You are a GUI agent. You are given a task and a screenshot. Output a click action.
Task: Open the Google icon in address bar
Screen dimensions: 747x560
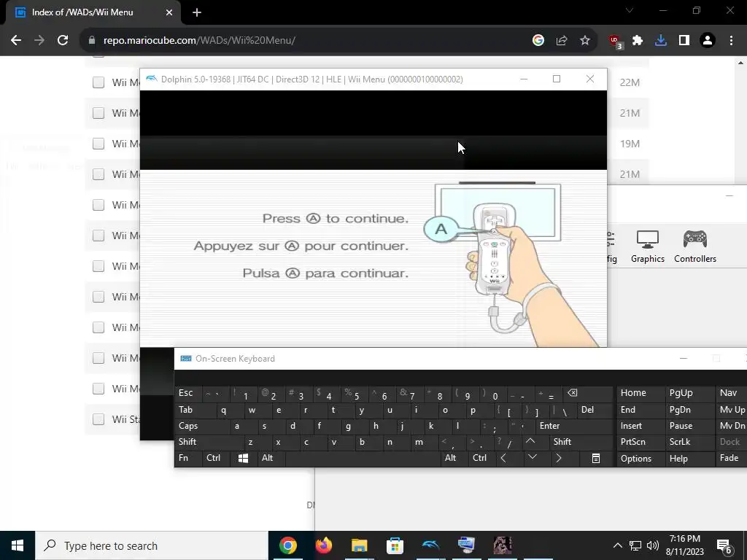tap(538, 41)
